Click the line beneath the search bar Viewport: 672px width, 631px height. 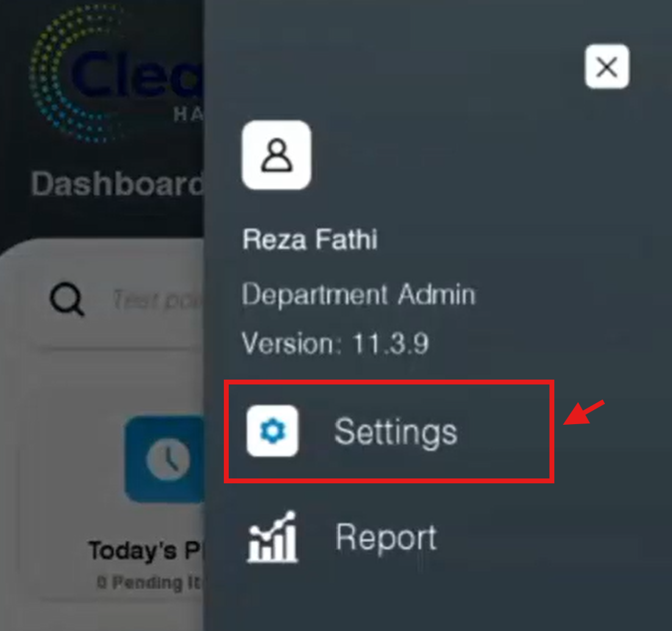122,350
